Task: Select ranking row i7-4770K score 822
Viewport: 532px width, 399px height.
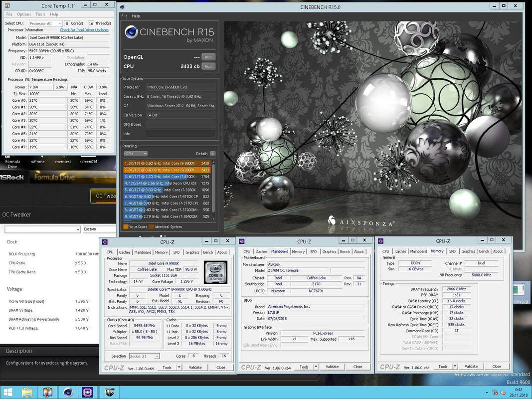Action: (167, 197)
